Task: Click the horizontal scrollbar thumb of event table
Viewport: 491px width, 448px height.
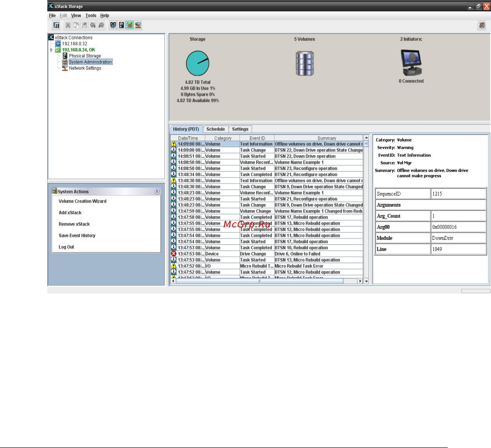Action: tap(259, 281)
